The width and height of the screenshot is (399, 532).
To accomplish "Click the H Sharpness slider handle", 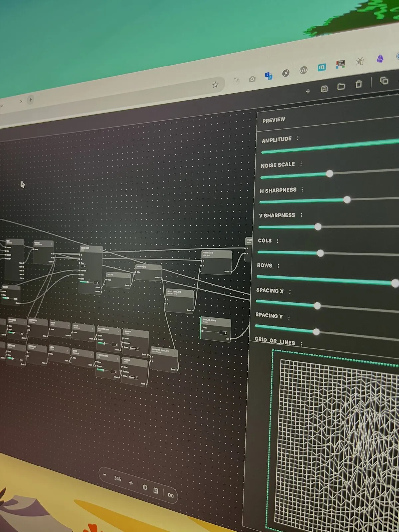I will coord(347,199).
